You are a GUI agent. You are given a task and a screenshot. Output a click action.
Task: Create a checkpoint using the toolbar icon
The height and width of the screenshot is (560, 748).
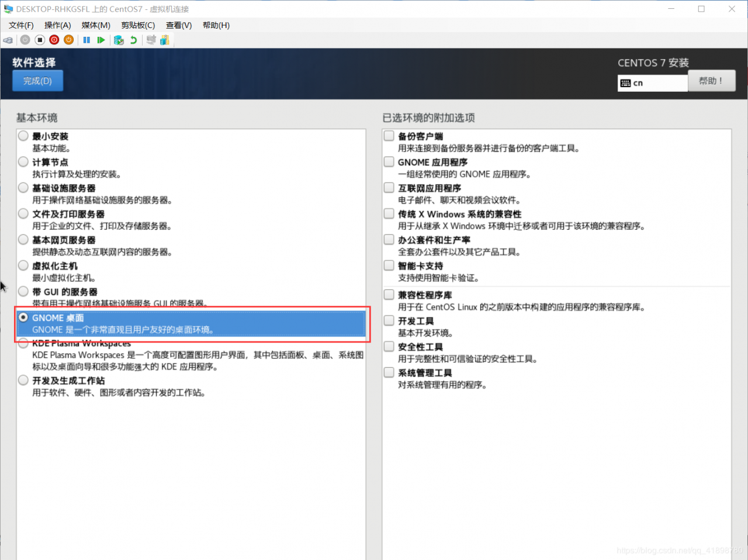coord(119,40)
